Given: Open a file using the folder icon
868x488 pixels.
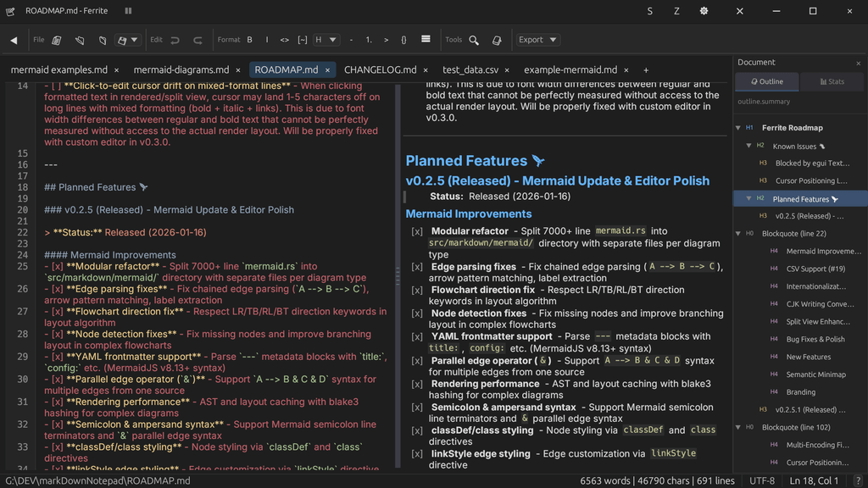Looking at the screenshot, I should (80, 40).
